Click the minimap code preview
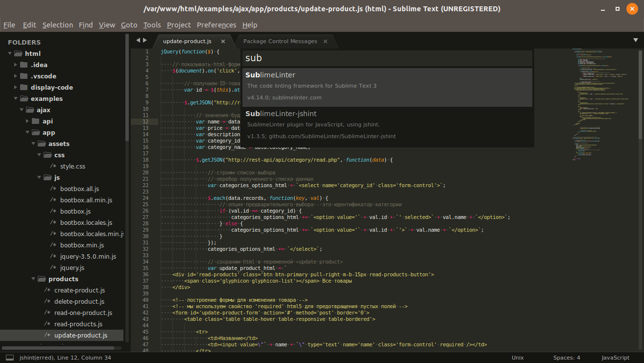Image resolution: width=644 pixels, height=363 pixels. [602, 104]
